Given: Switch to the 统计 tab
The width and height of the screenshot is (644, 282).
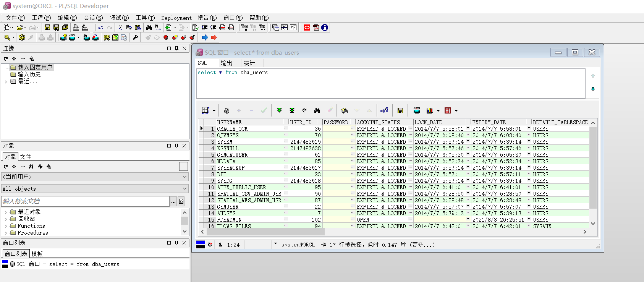Looking at the screenshot, I should pyautogui.click(x=249, y=63).
